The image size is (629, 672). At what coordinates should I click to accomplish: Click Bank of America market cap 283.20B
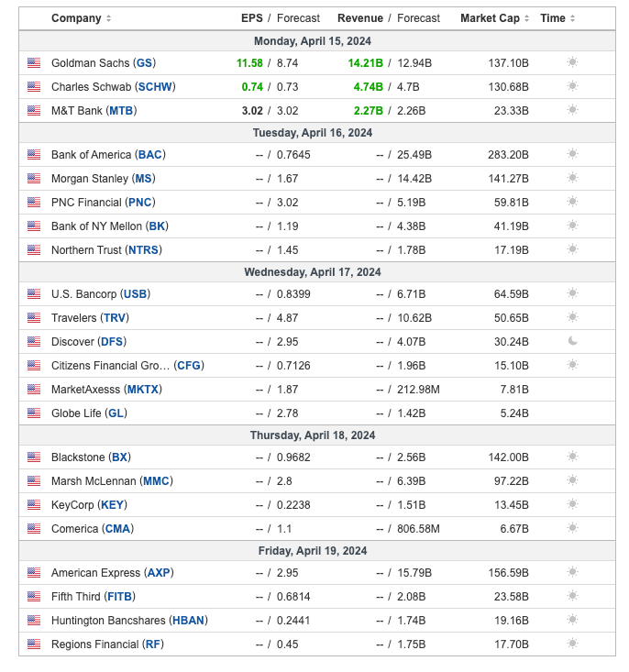508,155
